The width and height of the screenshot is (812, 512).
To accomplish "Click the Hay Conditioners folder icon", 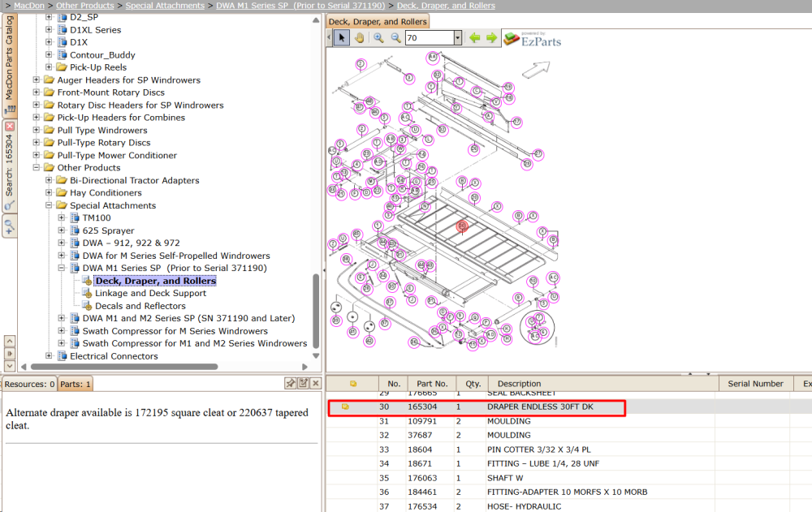I will [x=62, y=192].
